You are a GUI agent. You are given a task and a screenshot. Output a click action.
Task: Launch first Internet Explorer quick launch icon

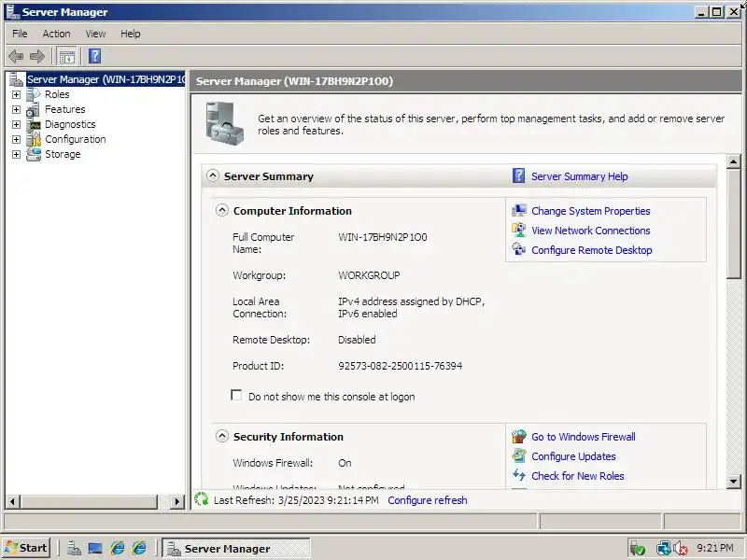point(118,549)
